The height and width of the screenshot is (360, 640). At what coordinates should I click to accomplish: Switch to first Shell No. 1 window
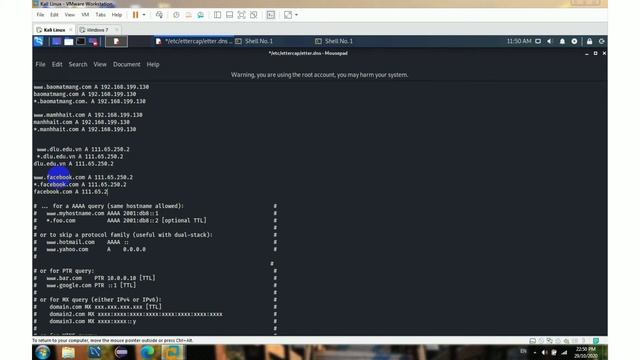point(254,41)
